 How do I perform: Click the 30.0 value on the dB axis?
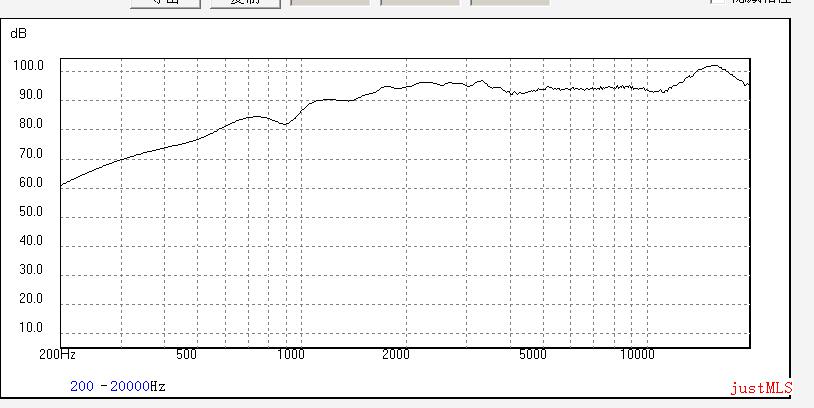(32, 270)
